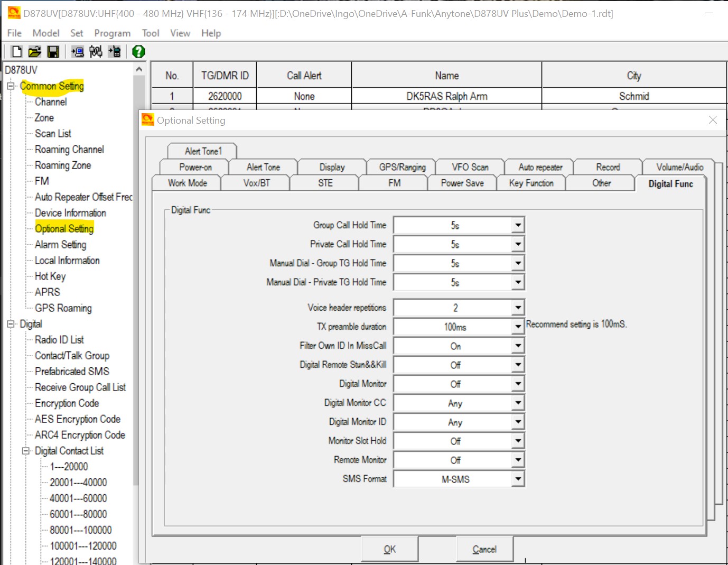Click the Optional Setting dialog title icon
Viewport: 728px width, 565px height.
[x=148, y=120]
